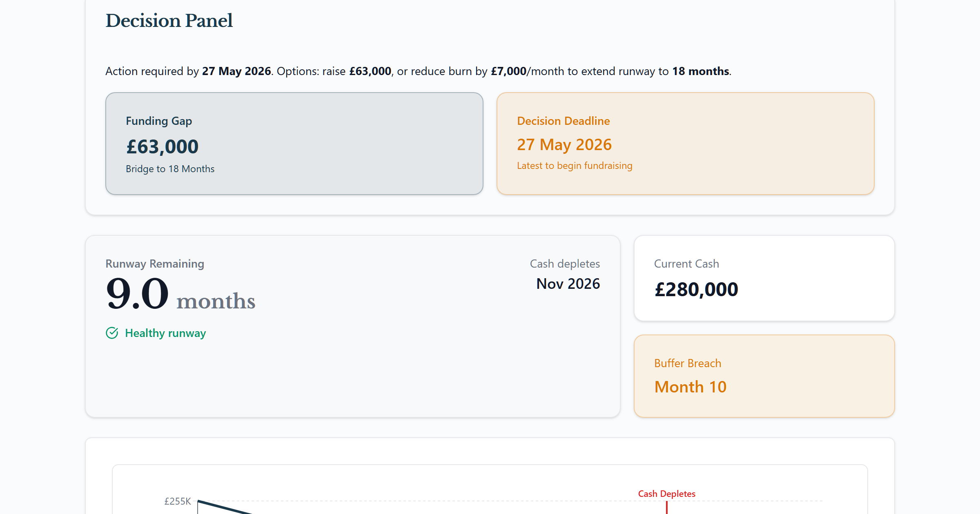This screenshot has width=980, height=514.
Task: Click the Healthy runway check-circle icon
Action: (x=112, y=333)
